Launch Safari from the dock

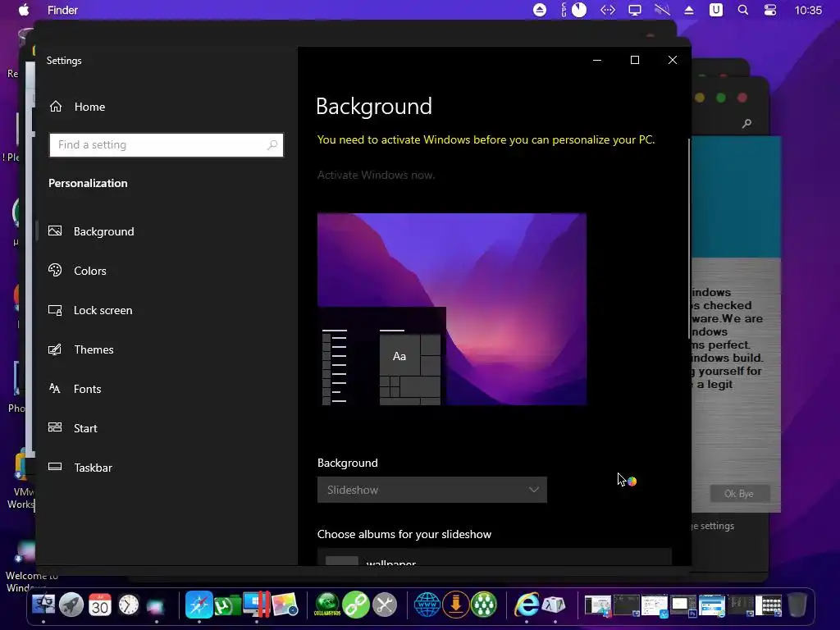coord(199,605)
